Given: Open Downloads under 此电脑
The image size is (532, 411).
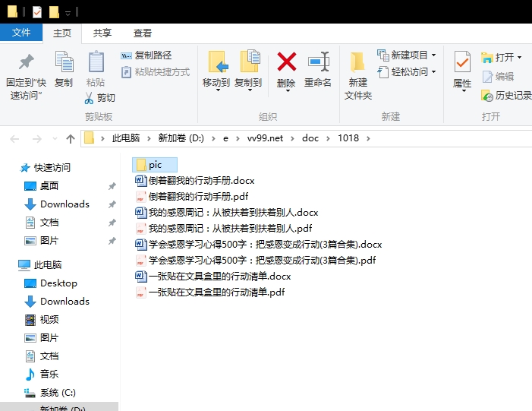Looking at the screenshot, I should tap(57, 302).
